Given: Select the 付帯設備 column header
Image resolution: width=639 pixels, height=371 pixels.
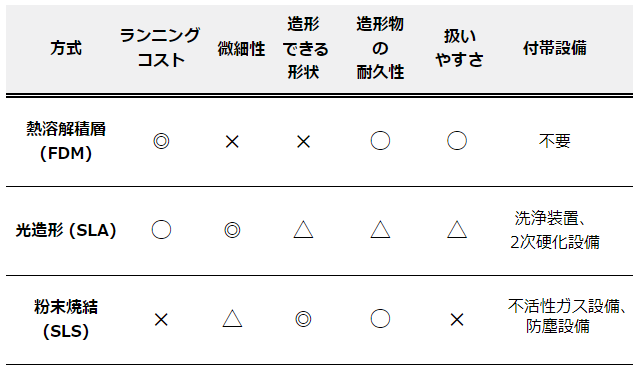Looking at the screenshot, I should pos(555,48).
